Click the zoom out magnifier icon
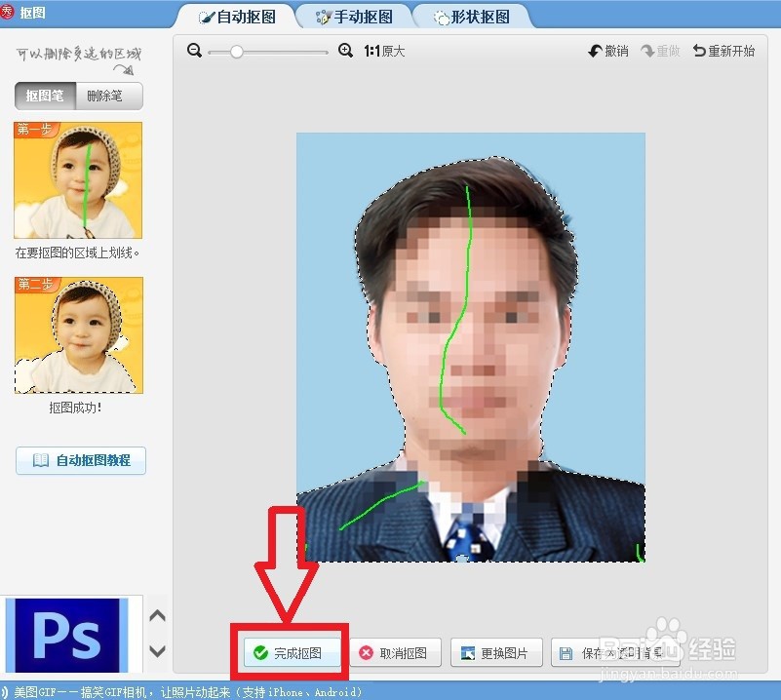 click(195, 51)
